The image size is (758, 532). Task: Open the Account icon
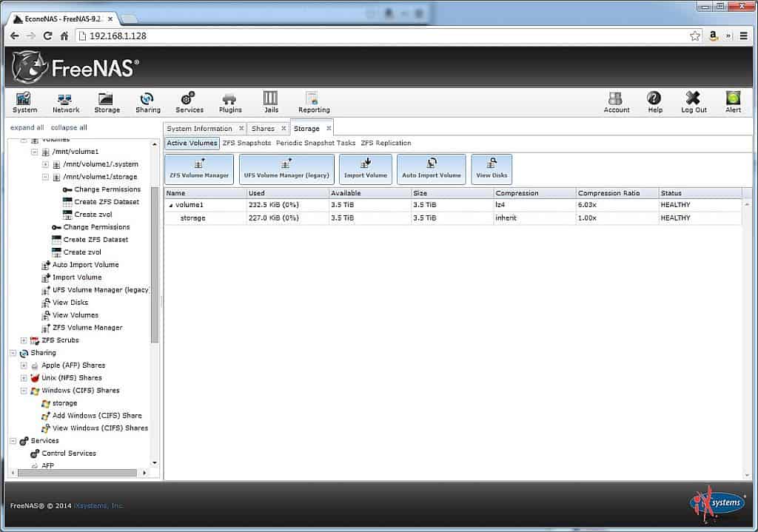[617, 102]
